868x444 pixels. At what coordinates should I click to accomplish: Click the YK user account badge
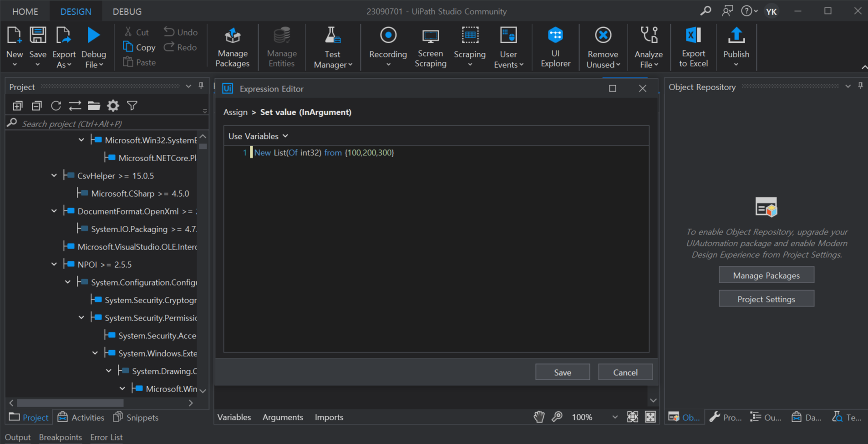pyautogui.click(x=771, y=11)
